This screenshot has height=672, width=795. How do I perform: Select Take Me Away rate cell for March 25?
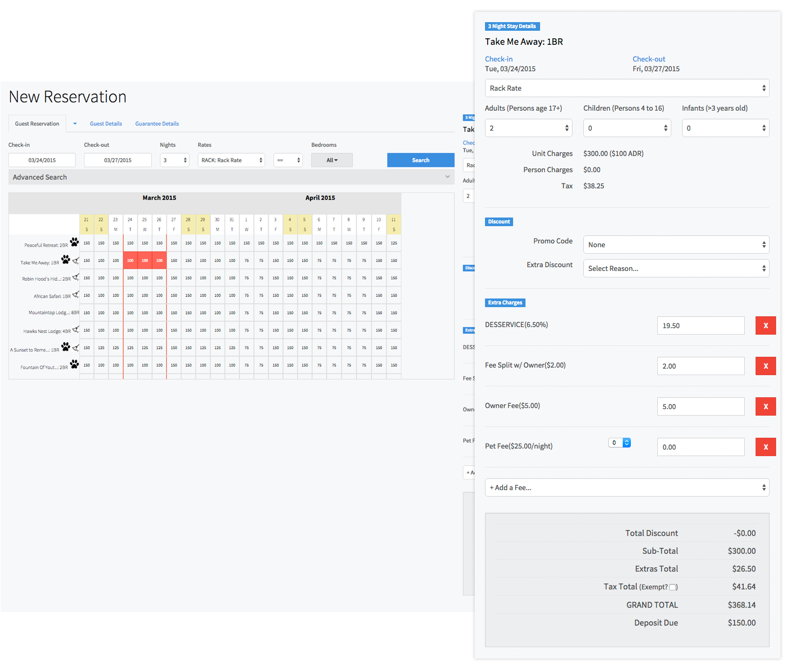tap(145, 260)
